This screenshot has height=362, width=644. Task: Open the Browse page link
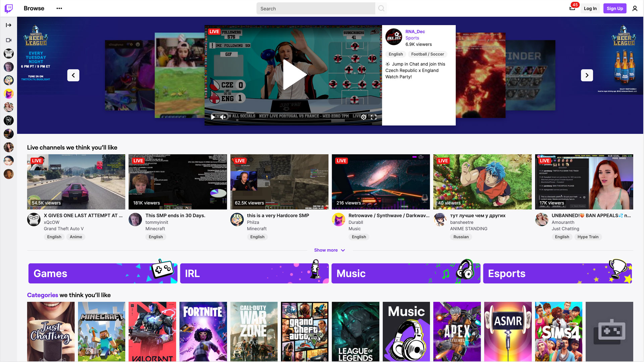tap(34, 8)
